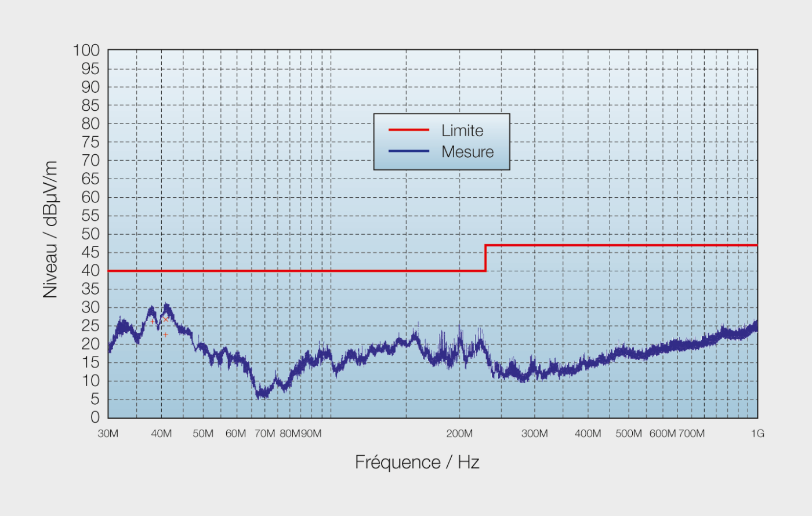
Task: Click the 30M frequency tick label
Action: [107, 433]
